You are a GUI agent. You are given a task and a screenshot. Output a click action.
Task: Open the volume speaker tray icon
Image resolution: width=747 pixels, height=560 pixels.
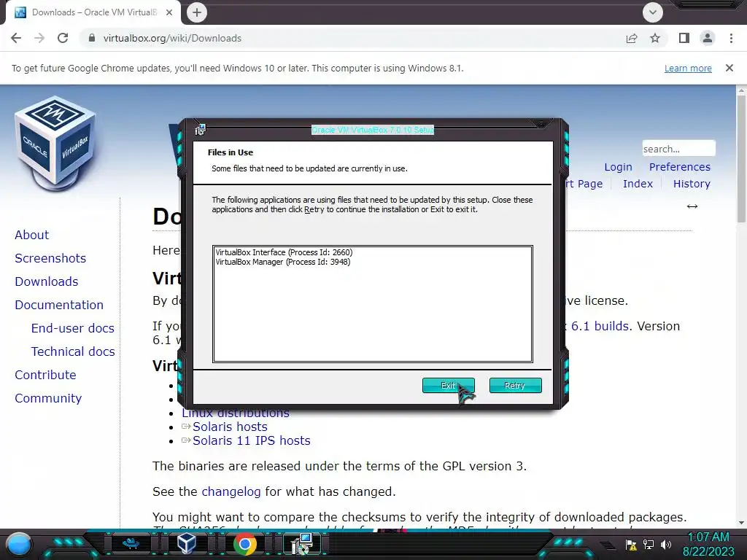click(x=666, y=545)
